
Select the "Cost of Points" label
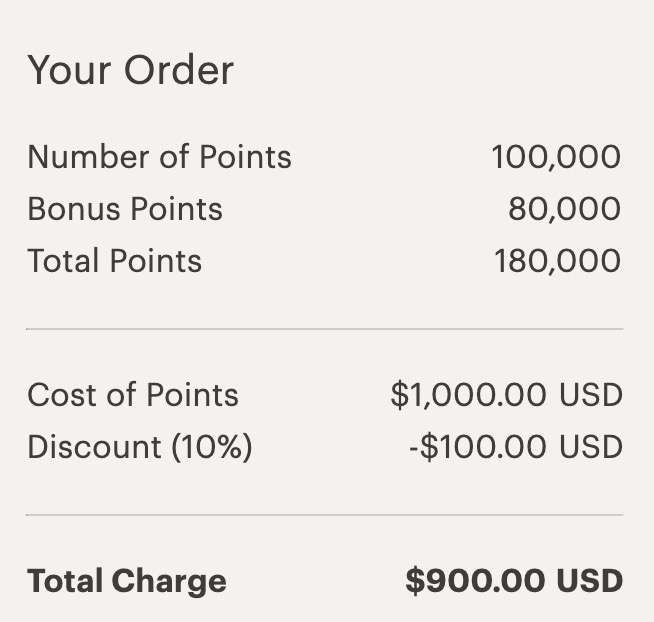133,395
